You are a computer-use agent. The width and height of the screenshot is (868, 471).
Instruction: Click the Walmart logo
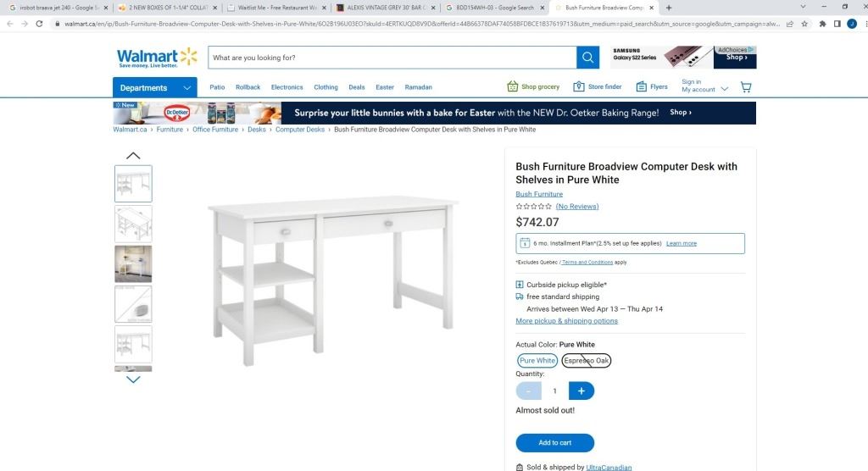tap(157, 58)
